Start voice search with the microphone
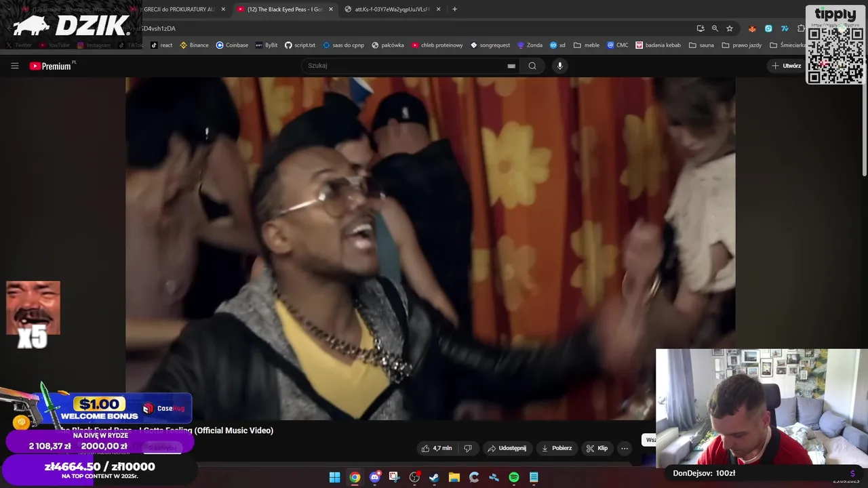 click(x=559, y=66)
